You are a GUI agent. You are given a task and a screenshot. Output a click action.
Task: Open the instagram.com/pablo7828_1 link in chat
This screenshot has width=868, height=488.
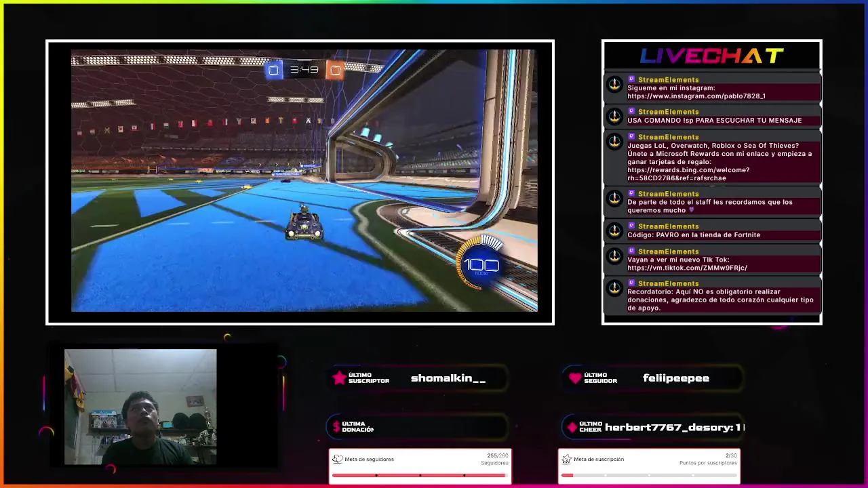[x=696, y=96]
